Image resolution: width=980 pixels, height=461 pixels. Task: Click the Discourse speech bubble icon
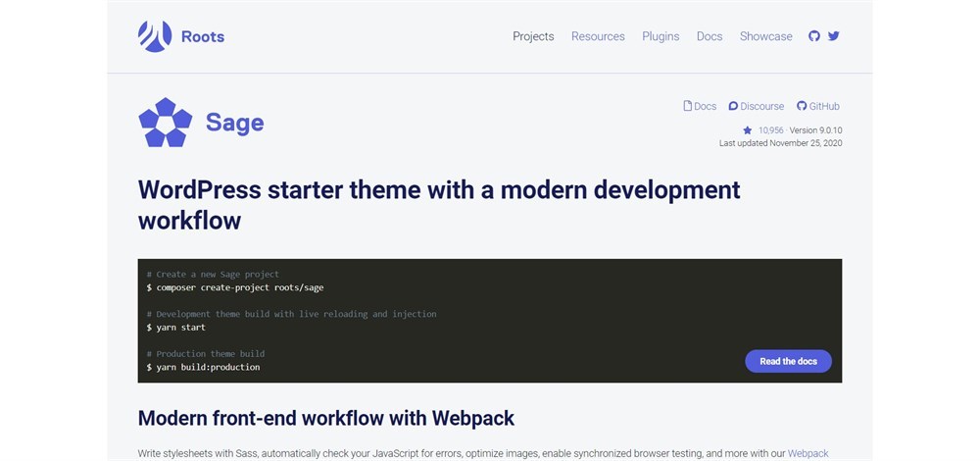click(x=733, y=106)
